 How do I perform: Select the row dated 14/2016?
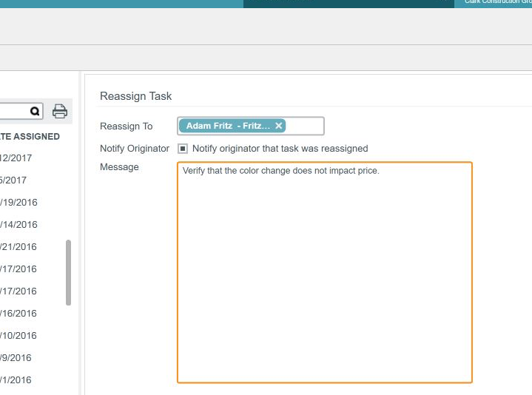point(18,224)
